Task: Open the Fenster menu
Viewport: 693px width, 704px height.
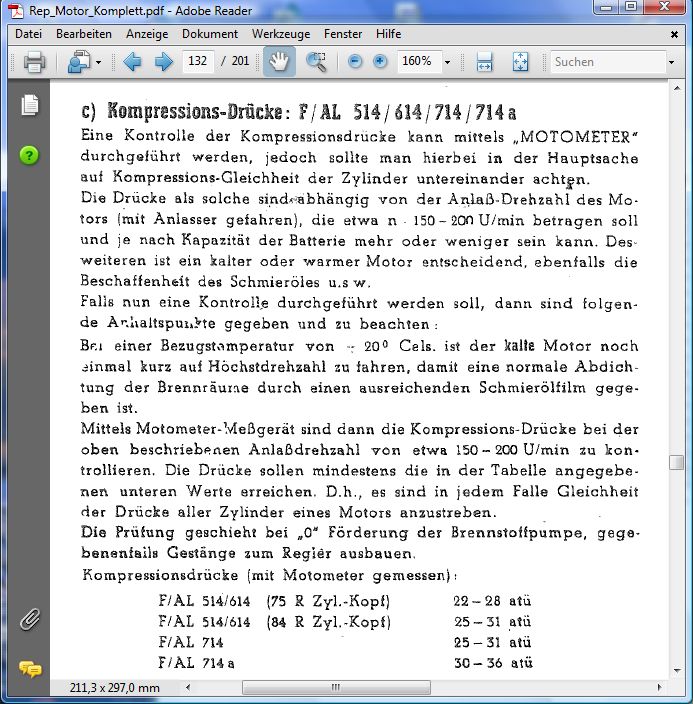Action: [343, 34]
